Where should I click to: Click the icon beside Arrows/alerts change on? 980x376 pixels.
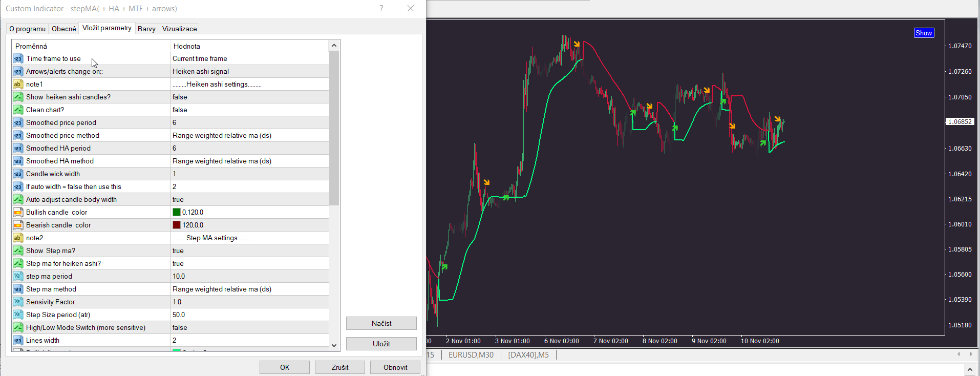(x=18, y=71)
